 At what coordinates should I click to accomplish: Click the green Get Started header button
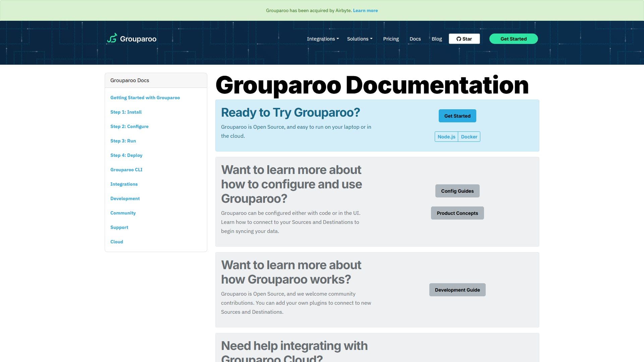coord(514,39)
